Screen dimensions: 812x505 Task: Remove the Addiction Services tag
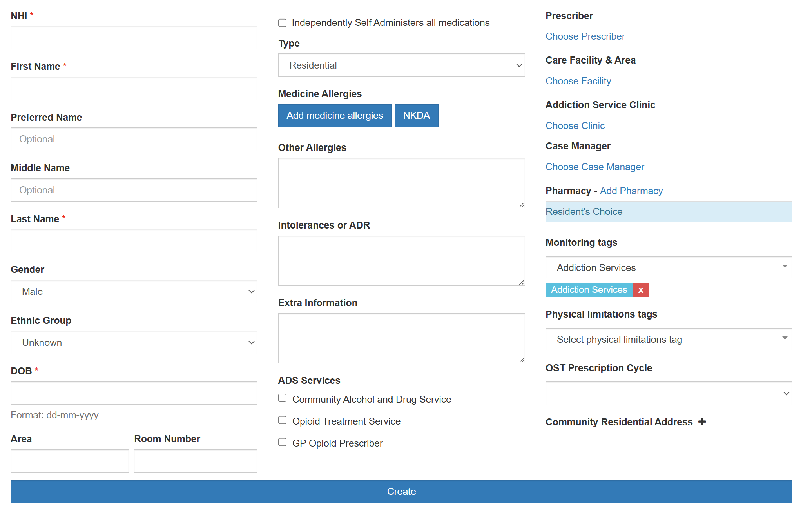(640, 290)
